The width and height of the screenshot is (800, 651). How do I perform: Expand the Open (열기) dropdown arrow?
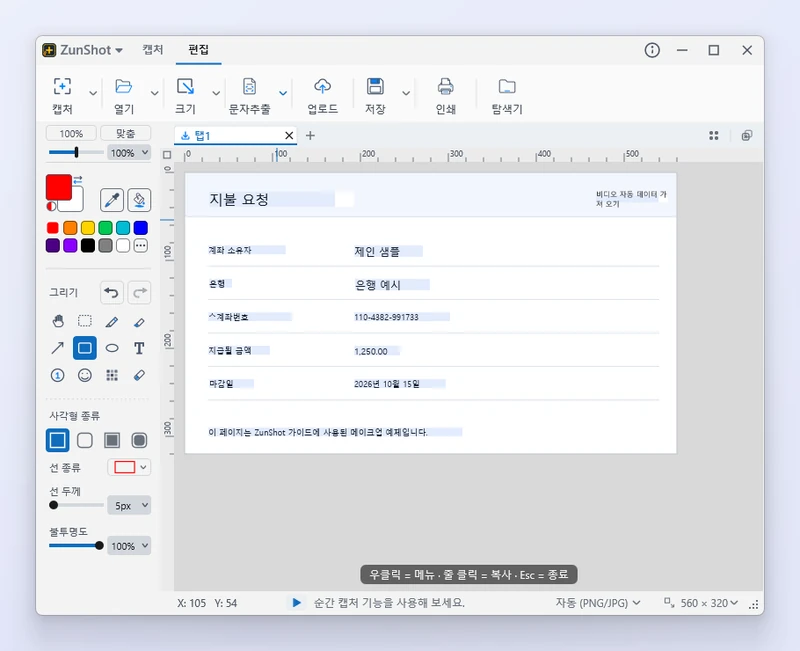pyautogui.click(x=155, y=93)
